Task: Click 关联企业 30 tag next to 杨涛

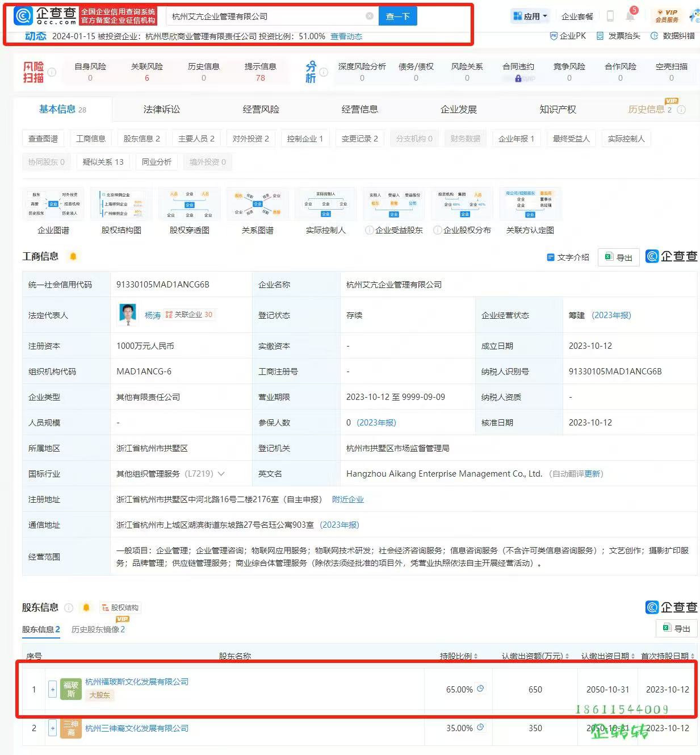Action: click(x=189, y=315)
